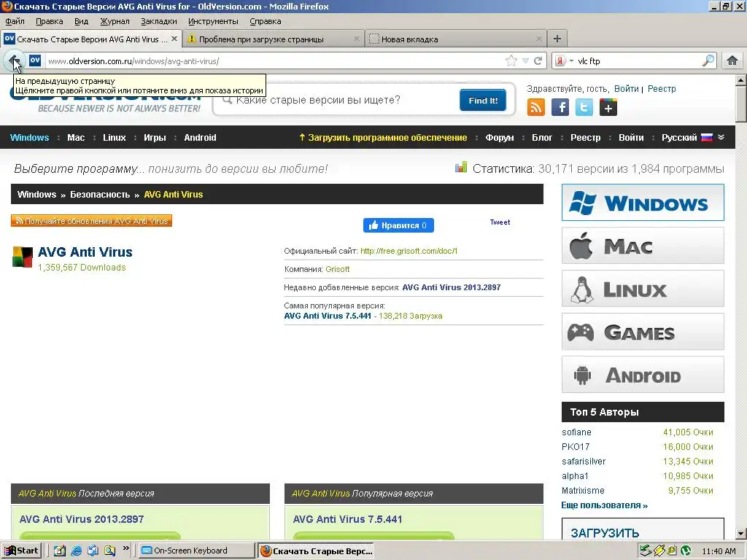Open the Игры nav link
The image size is (747, 560).
pyautogui.click(x=155, y=138)
